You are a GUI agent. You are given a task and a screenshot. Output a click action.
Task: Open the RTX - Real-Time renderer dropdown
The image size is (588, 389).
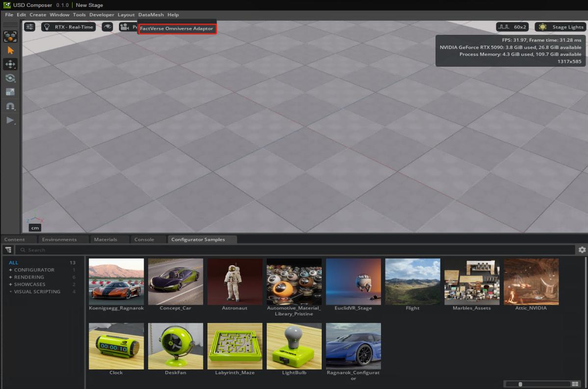pyautogui.click(x=68, y=27)
